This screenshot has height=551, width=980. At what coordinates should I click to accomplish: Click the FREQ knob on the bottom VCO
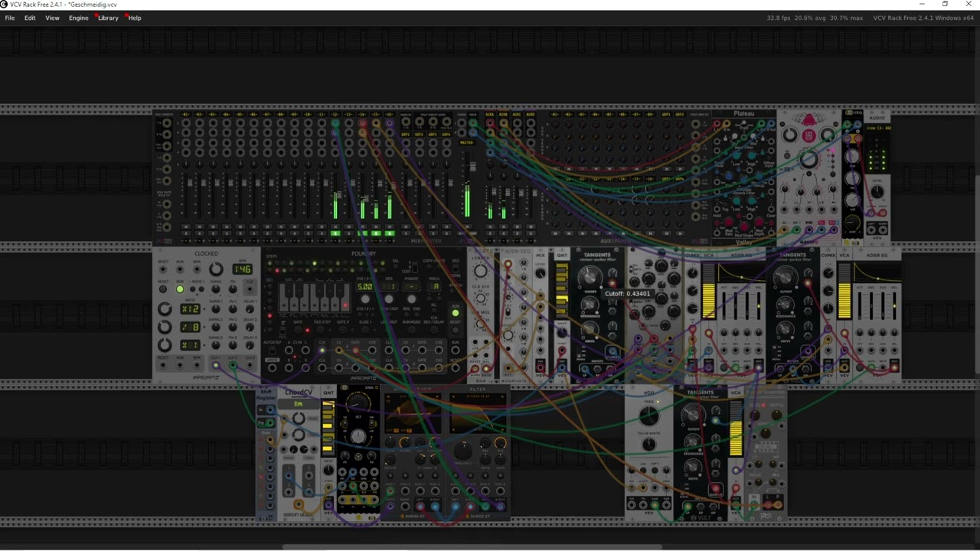pyautogui.click(x=648, y=416)
